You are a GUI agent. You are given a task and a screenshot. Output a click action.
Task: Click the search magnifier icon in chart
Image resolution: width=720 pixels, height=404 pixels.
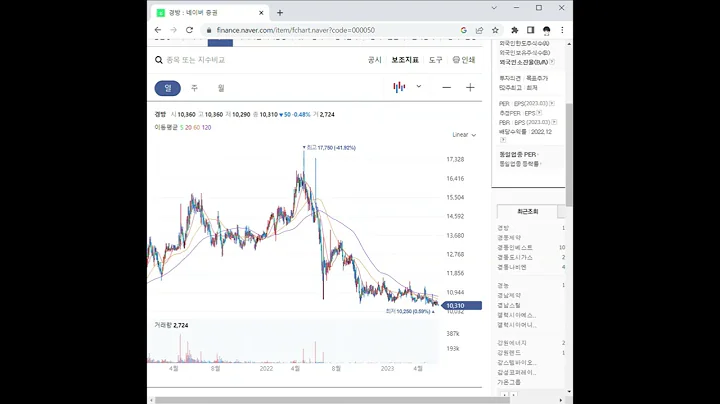click(x=159, y=60)
